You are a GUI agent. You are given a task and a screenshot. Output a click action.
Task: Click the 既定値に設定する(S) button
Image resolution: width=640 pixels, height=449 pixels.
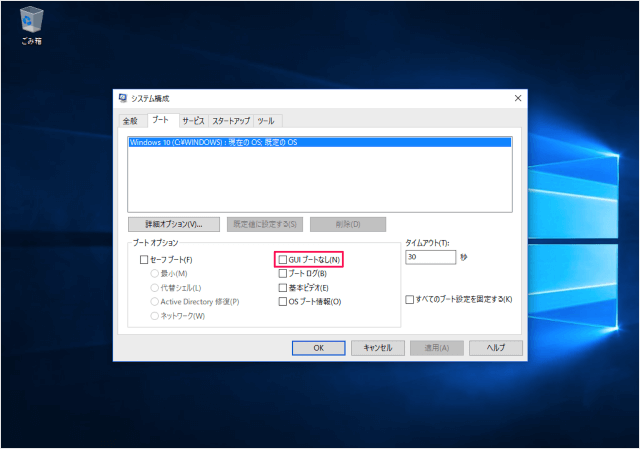pos(265,224)
